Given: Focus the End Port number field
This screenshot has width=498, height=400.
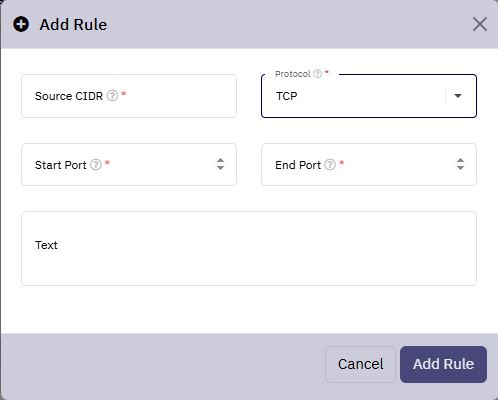Looking at the screenshot, I should 369,165.
